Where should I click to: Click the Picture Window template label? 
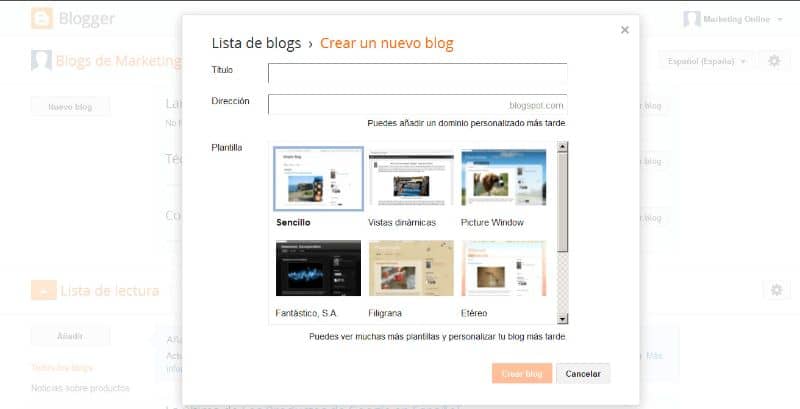[x=492, y=222]
